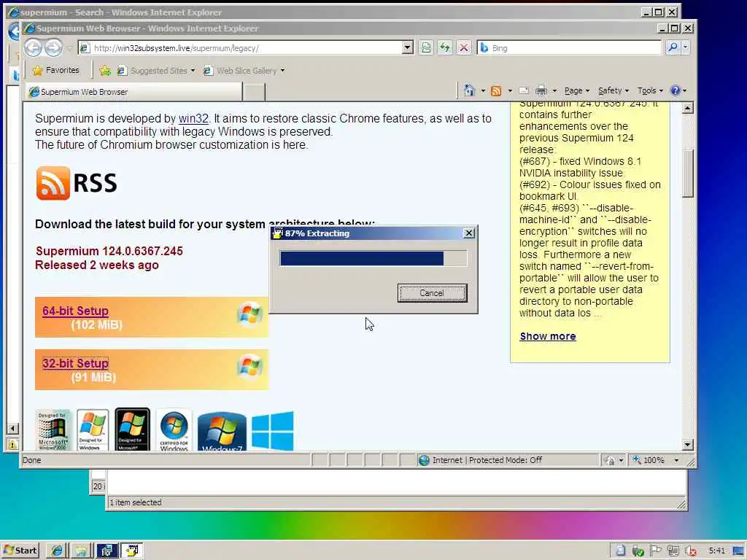747x560 pixels.
Task: Go back with the browser Back arrow
Action: tap(33, 47)
